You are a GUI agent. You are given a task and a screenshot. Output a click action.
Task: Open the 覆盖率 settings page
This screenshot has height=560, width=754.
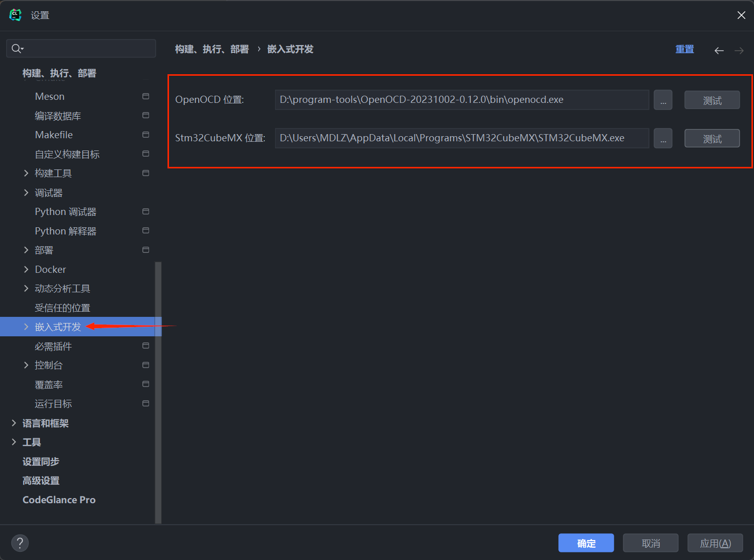click(x=49, y=384)
